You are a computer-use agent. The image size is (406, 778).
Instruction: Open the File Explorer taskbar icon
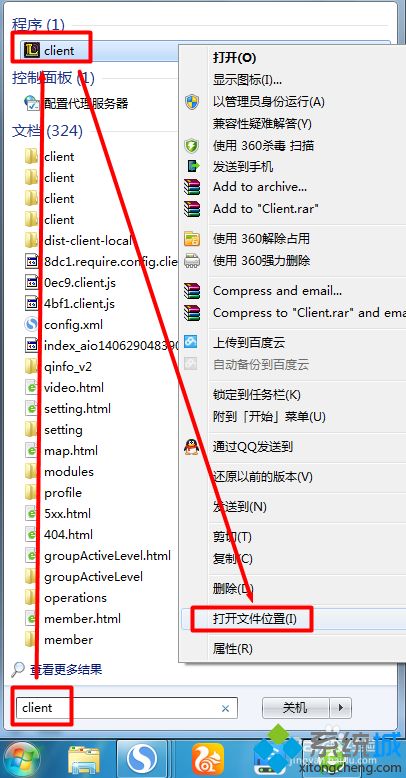(x=83, y=759)
